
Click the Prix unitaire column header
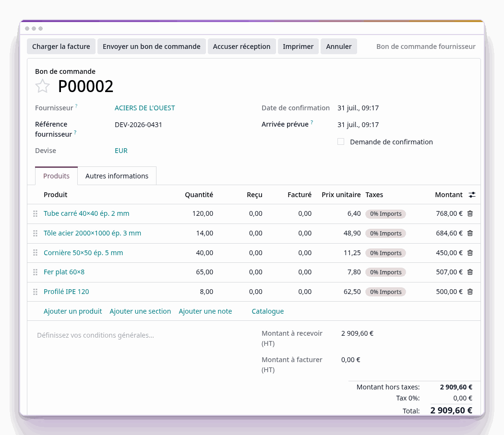341,195
